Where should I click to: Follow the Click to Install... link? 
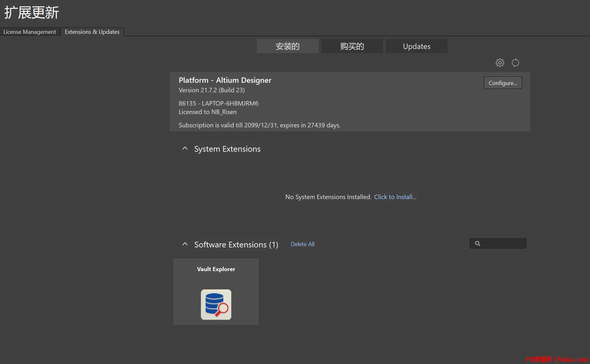click(x=395, y=197)
